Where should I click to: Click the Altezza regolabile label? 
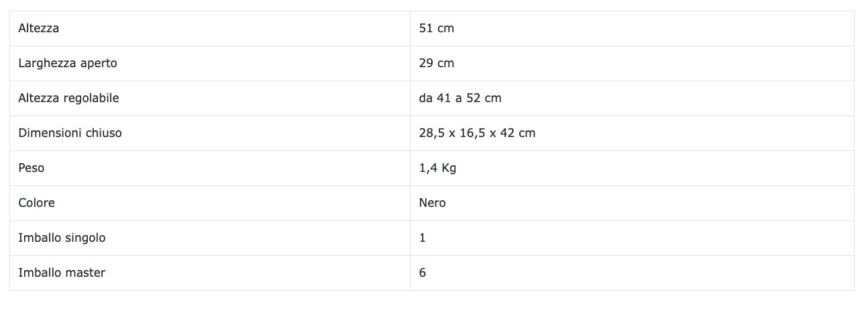[69, 98]
